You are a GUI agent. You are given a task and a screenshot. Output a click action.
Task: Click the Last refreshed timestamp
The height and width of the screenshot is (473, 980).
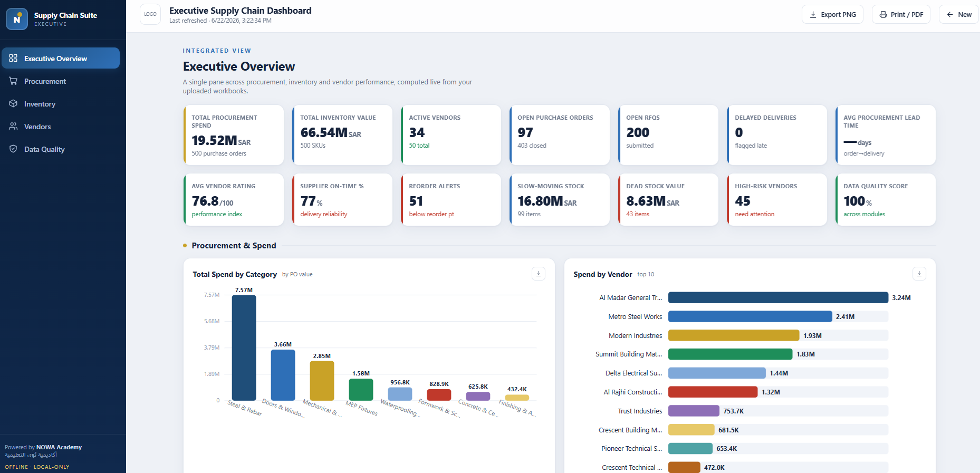tap(220, 21)
